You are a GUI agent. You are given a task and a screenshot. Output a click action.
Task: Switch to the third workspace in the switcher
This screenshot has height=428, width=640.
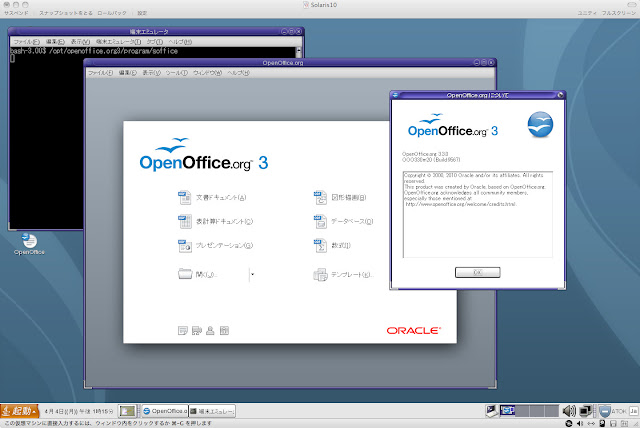click(x=537, y=410)
